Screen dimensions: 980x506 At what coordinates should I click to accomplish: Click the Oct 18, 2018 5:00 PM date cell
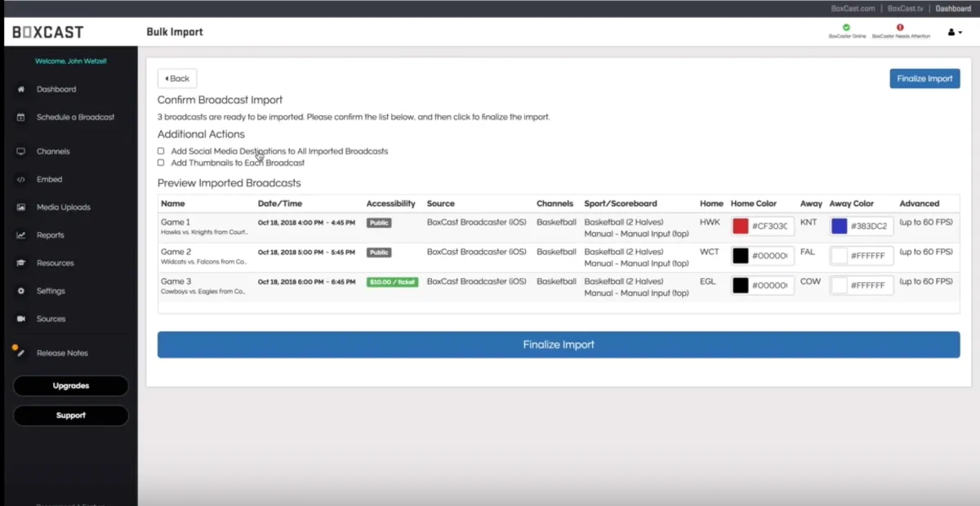point(307,253)
